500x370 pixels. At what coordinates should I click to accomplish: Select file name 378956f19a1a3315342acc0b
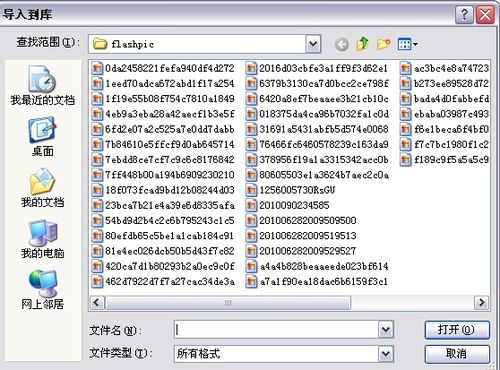pos(324,160)
